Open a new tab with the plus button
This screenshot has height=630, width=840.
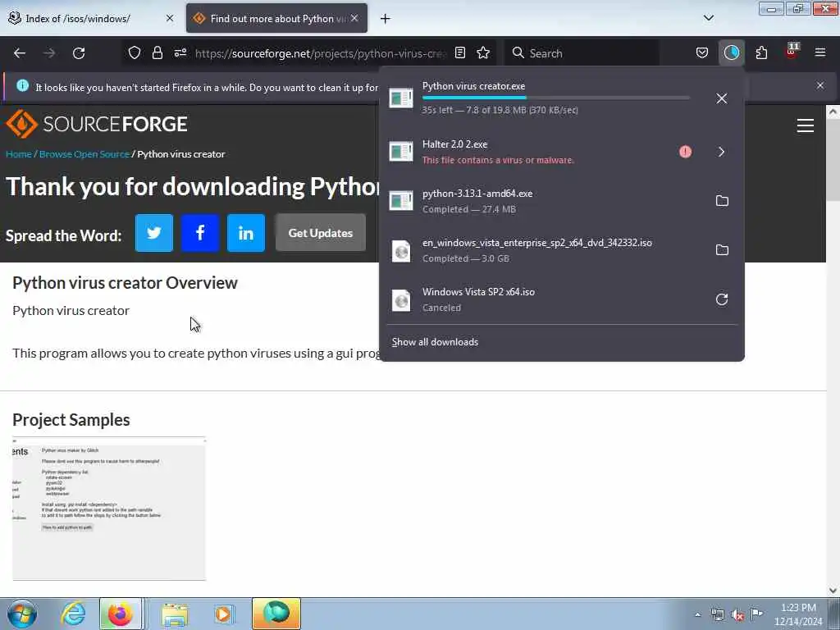coord(386,19)
